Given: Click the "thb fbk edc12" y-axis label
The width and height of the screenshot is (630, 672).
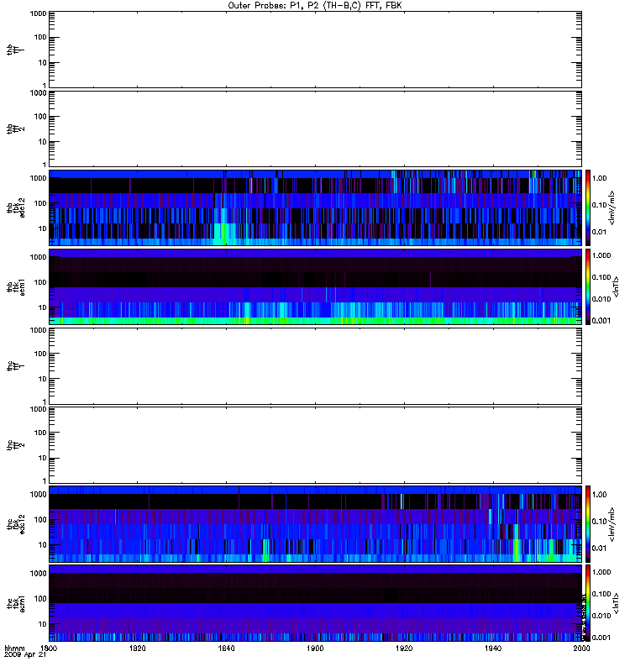Looking at the screenshot, I should (x=16, y=207).
